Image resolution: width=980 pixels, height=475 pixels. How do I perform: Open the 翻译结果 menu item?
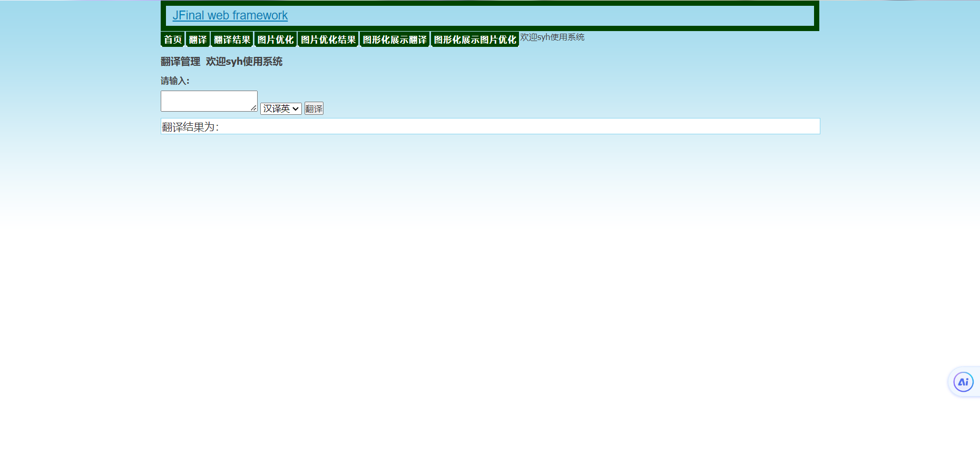click(x=232, y=39)
